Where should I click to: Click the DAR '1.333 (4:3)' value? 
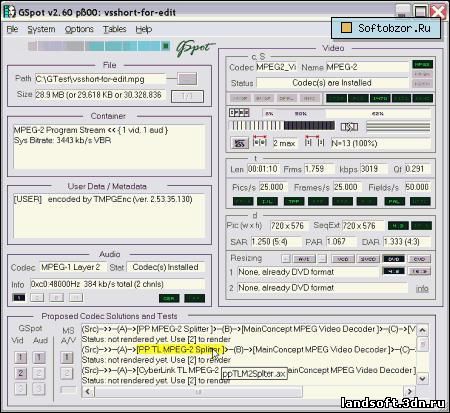click(x=407, y=242)
